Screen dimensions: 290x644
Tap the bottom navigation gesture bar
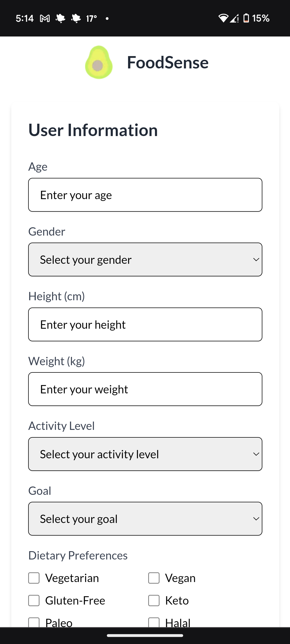[x=145, y=635]
